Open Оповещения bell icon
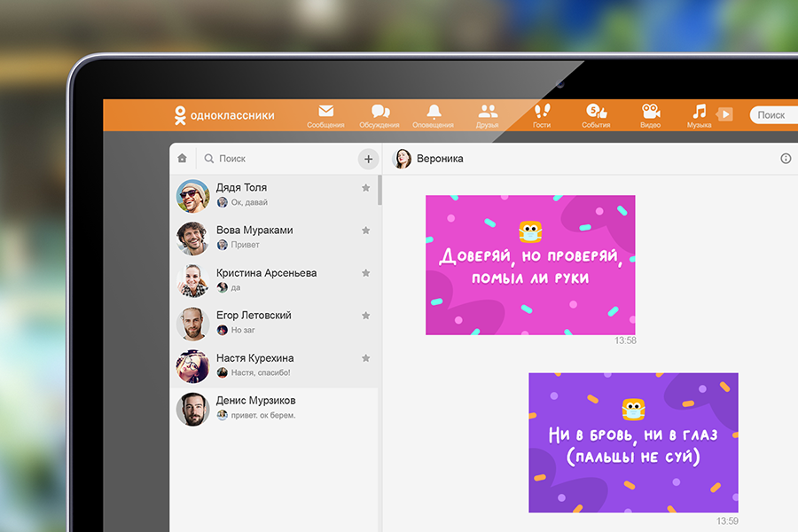798x532 pixels. 434,111
